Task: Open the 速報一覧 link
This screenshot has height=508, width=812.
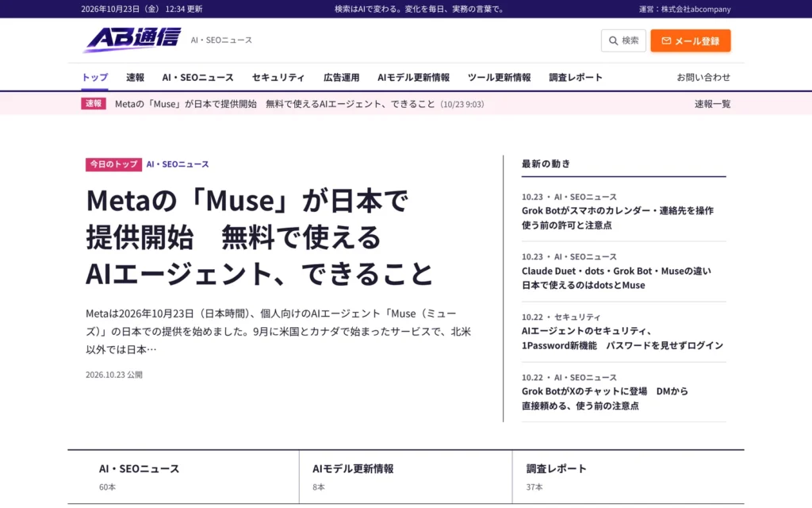Action: (x=713, y=104)
